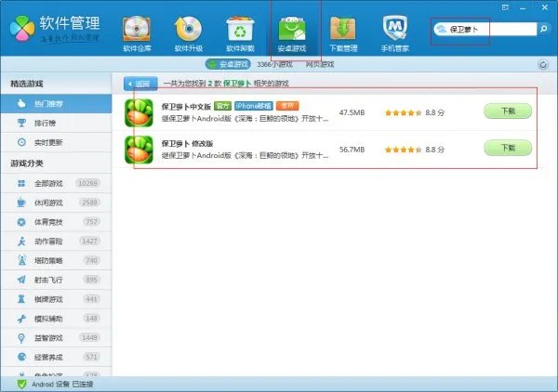
Task: Click 保卫萝卜 修改版 game icon
Action: (x=139, y=149)
